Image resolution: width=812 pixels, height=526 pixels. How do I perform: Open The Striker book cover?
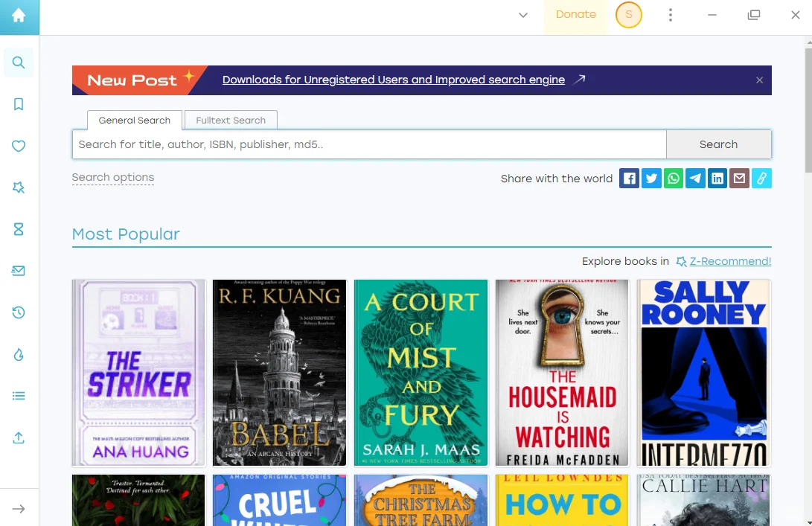[138, 373]
